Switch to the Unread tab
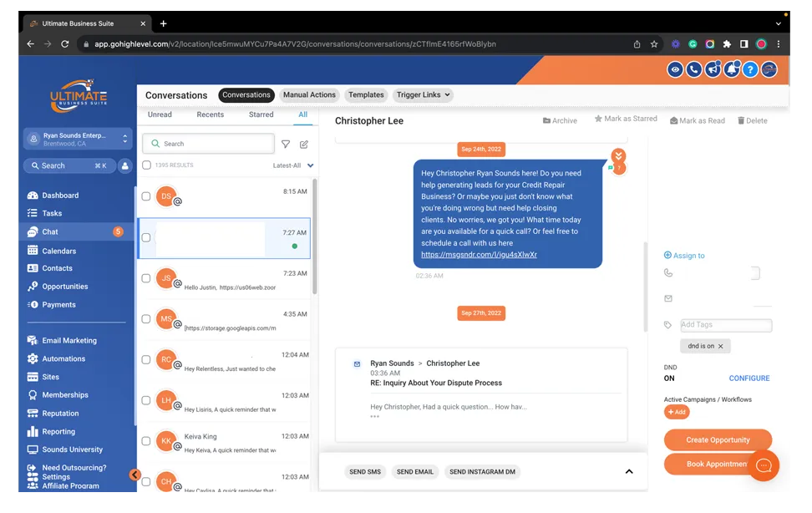The width and height of the screenshot is (812, 513). (x=160, y=114)
